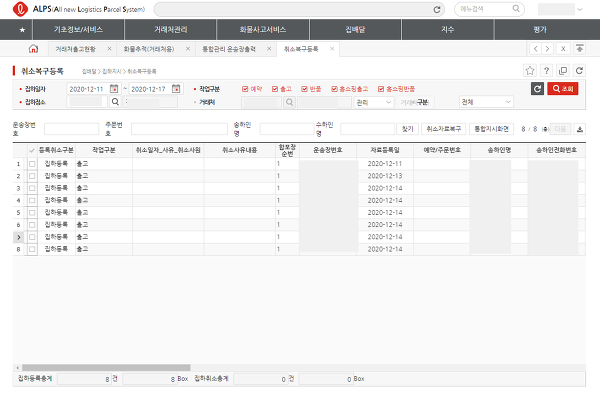This screenshot has width=600, height=393.
Task: Click the horizontal scrollbar thumb
Action: point(106,367)
